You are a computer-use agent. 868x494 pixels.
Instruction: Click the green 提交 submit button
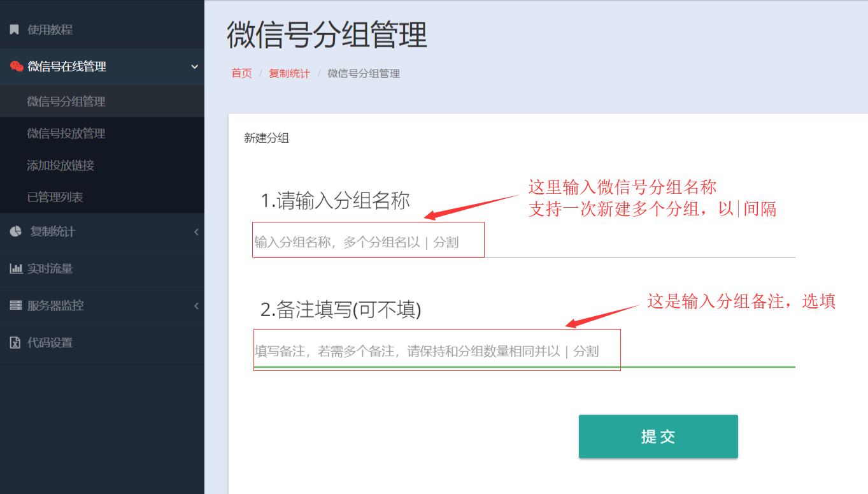tap(658, 437)
